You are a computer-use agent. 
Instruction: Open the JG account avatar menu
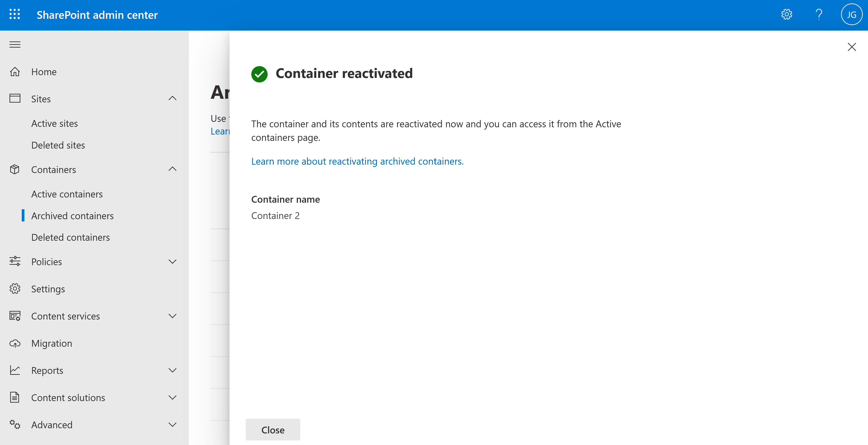[x=851, y=14]
